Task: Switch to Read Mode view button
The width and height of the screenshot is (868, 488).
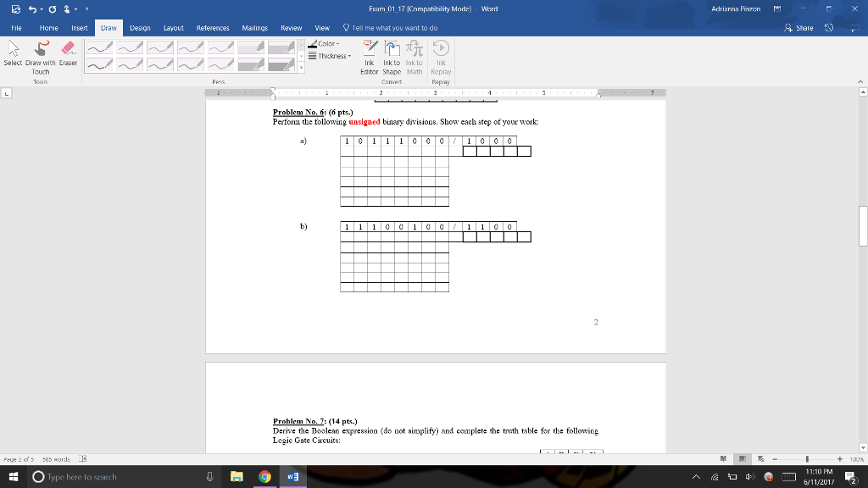Action: tap(723, 458)
